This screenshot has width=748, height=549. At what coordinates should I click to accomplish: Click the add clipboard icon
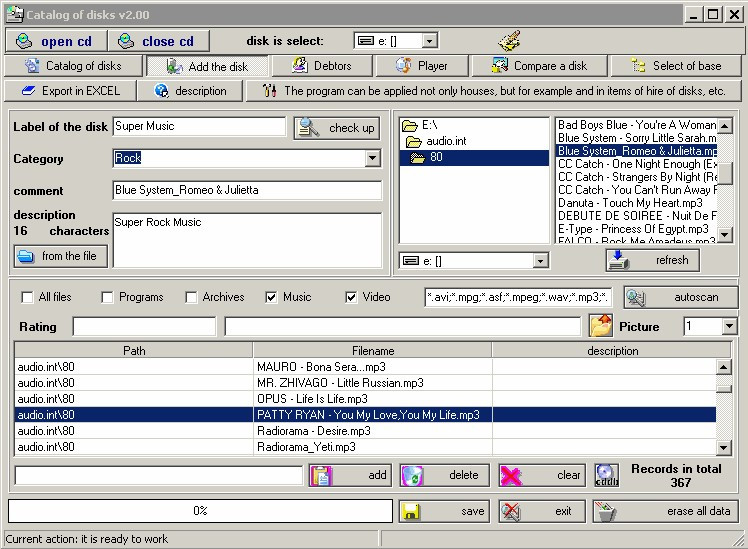pyautogui.click(x=321, y=476)
